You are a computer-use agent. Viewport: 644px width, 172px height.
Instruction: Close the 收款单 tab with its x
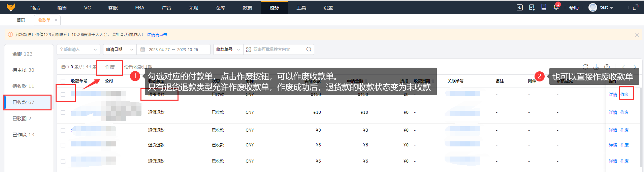(56, 20)
